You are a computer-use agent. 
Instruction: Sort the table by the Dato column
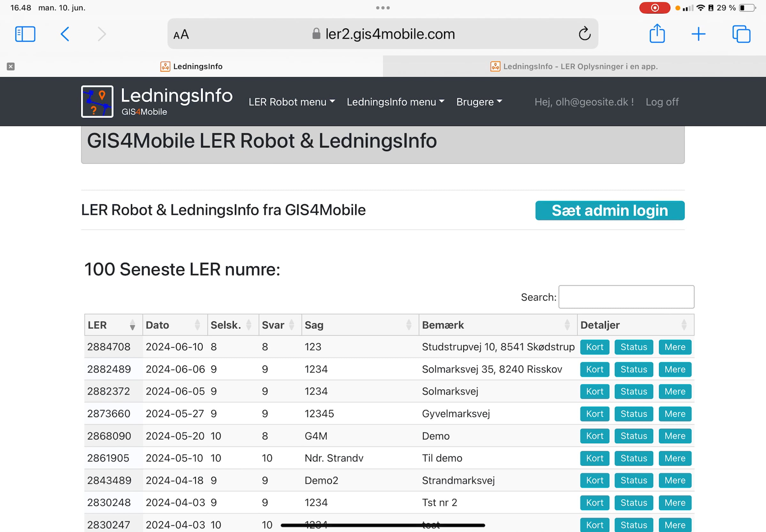click(175, 325)
